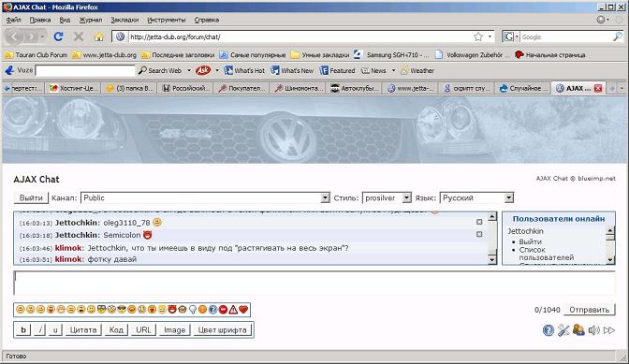
Task: Log out using the Выйти button
Action: click(31, 197)
